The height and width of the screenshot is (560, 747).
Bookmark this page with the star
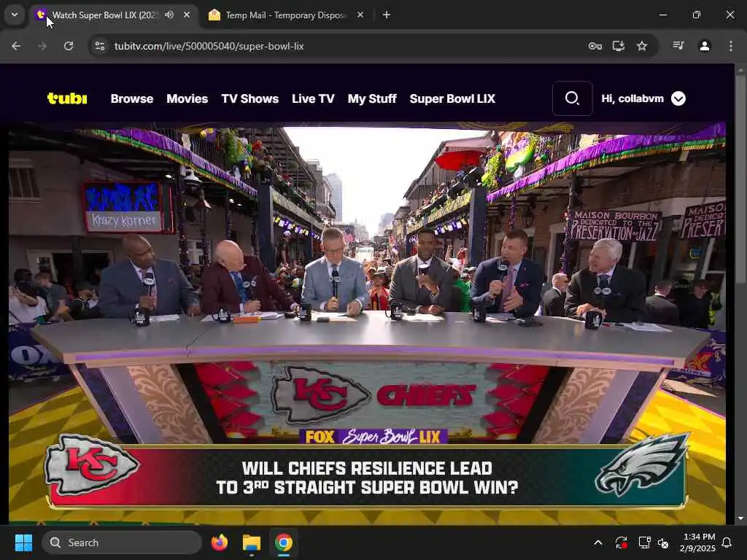[642, 46]
